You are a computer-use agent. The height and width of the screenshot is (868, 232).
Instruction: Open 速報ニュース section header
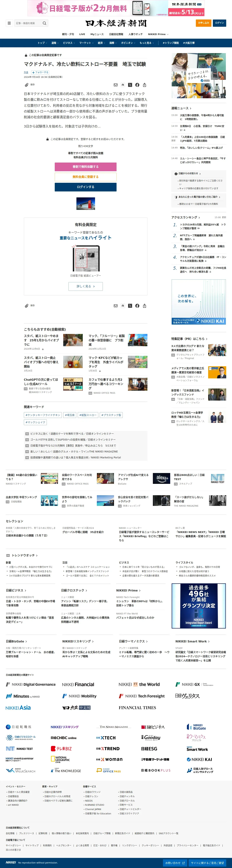[181, 108]
